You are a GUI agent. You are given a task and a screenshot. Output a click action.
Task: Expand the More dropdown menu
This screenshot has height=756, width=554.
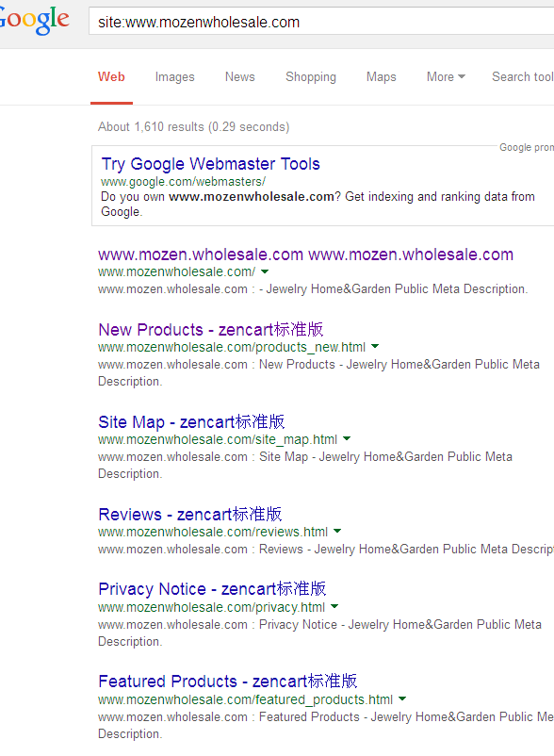(446, 77)
